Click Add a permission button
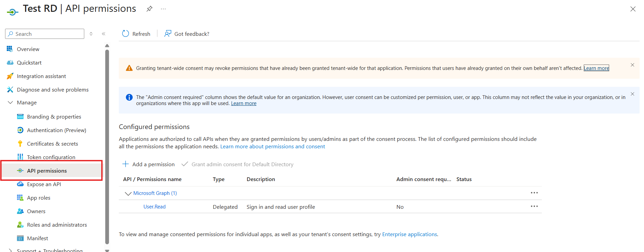The height and width of the screenshot is (252, 644). pos(149,164)
